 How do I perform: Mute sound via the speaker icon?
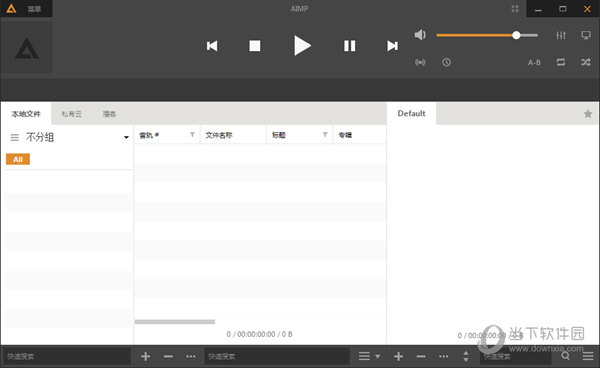click(420, 35)
